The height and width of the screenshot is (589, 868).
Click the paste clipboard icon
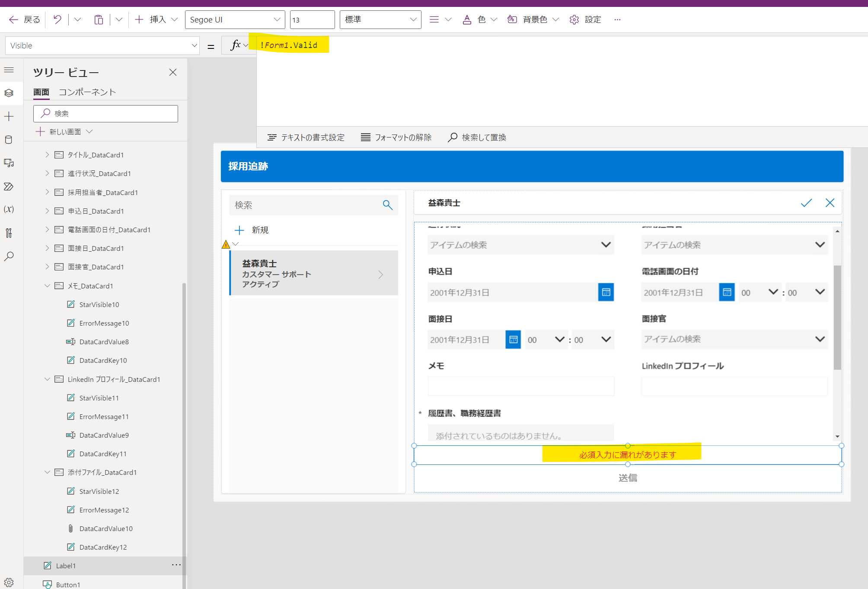click(x=99, y=19)
